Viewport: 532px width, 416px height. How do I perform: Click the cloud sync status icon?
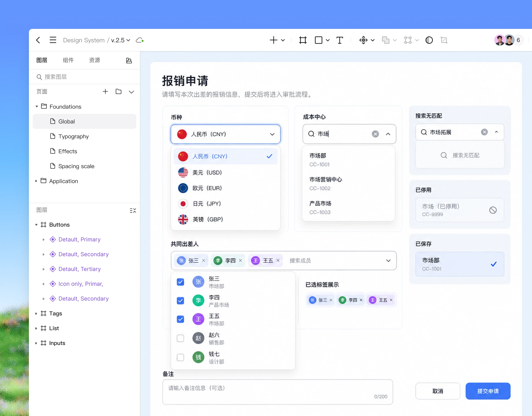coord(140,40)
